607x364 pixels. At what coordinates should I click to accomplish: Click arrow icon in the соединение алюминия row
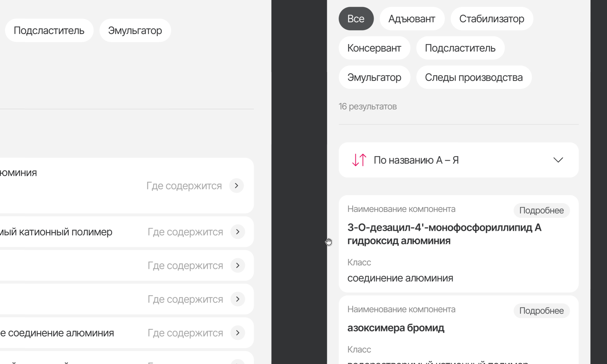tap(238, 333)
